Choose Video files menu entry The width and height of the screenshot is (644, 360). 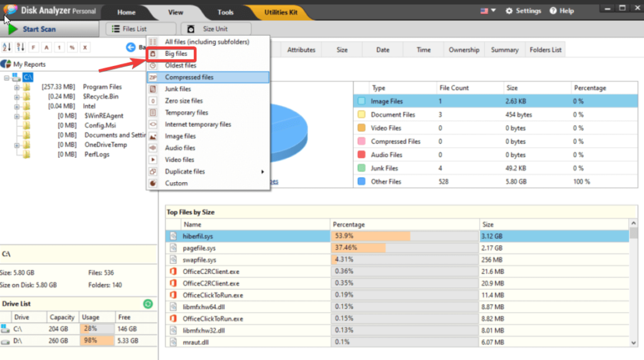click(208, 160)
